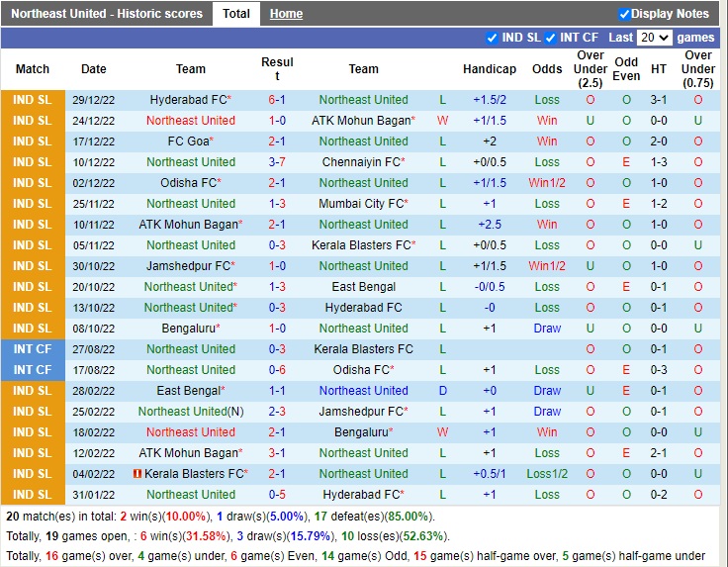The width and height of the screenshot is (728, 567).
Task: Click IND SL badge on 29/12/22 row
Action: (32, 100)
